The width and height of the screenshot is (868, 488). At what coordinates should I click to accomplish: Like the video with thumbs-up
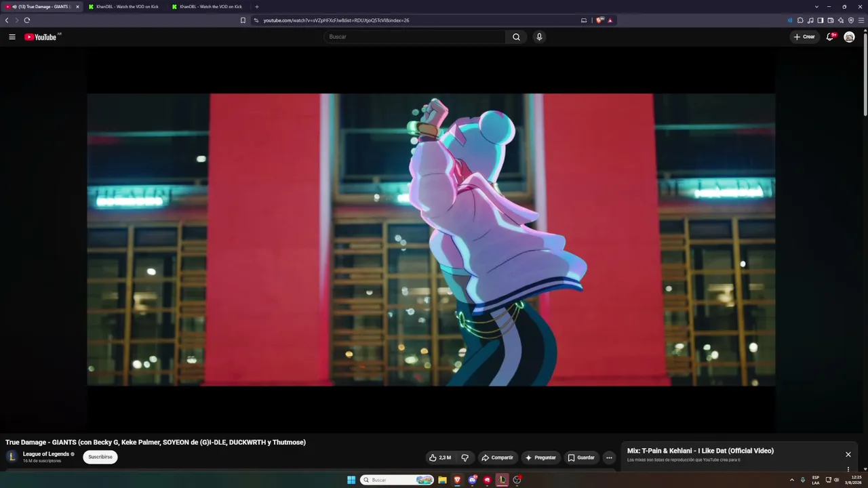pos(440,457)
